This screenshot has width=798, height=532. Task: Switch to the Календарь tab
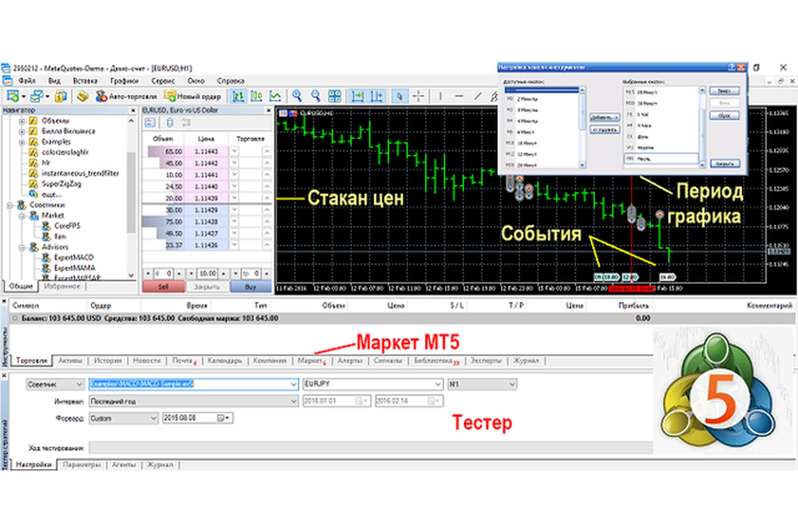[x=224, y=361]
